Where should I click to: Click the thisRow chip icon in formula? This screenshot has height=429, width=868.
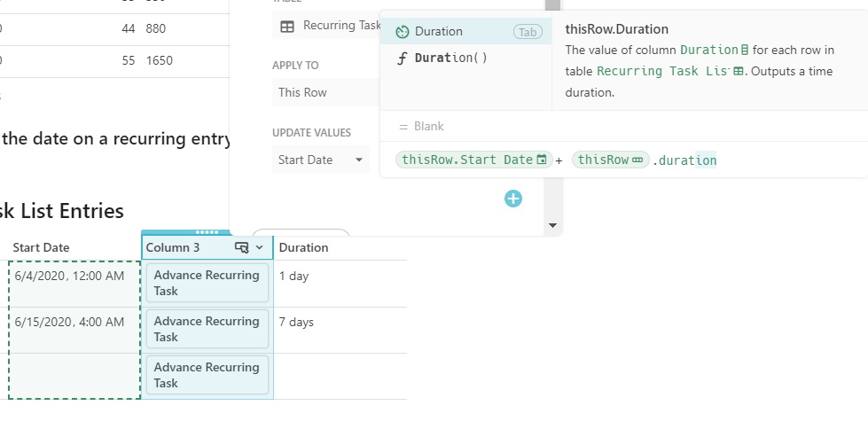coord(637,160)
